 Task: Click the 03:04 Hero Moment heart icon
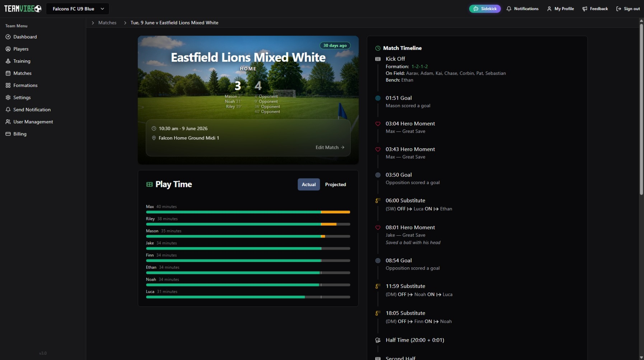pyautogui.click(x=378, y=124)
